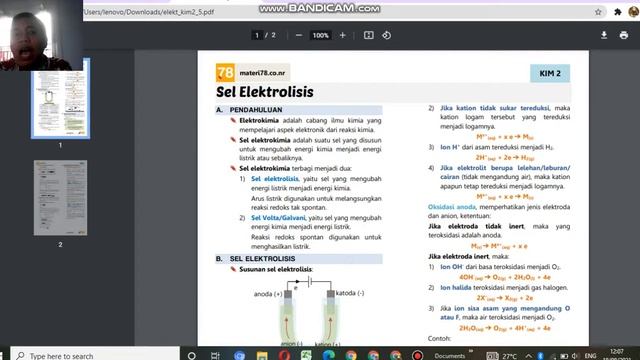Screen dimensions: 640x360
Task: Open File Explorer from the taskbar
Action: pyautogui.click(x=262, y=356)
